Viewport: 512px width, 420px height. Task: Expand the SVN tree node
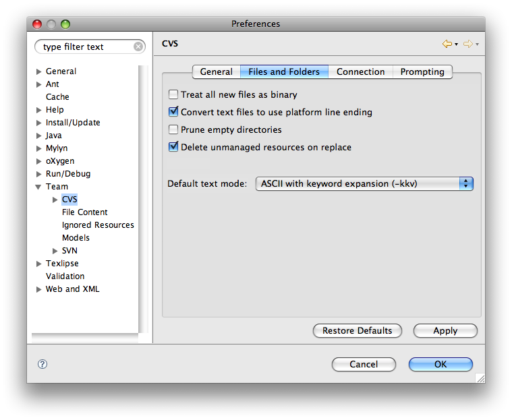(x=55, y=251)
